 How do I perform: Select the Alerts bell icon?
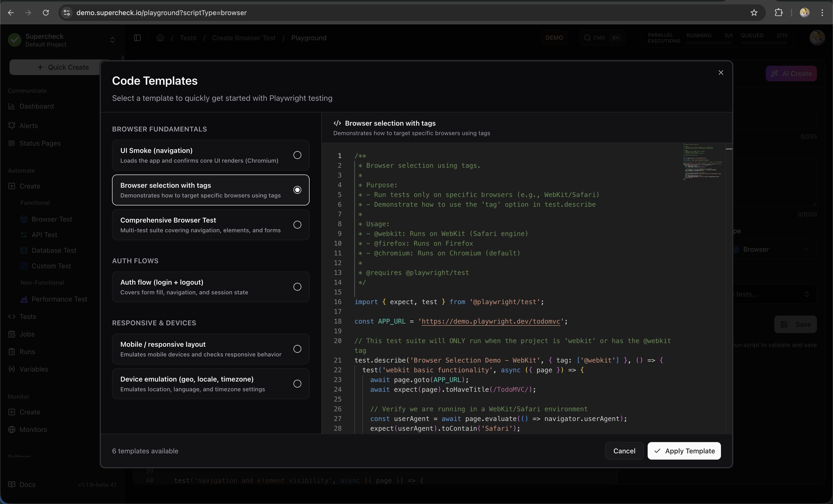coord(11,125)
